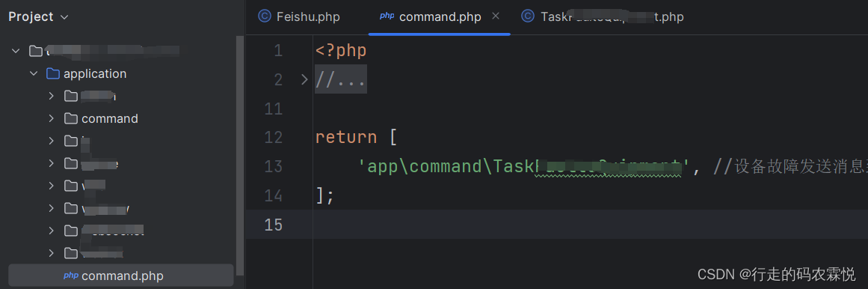Viewport: 868px width, 289px height.
Task: Switch to the Task php tab
Action: 603,16
